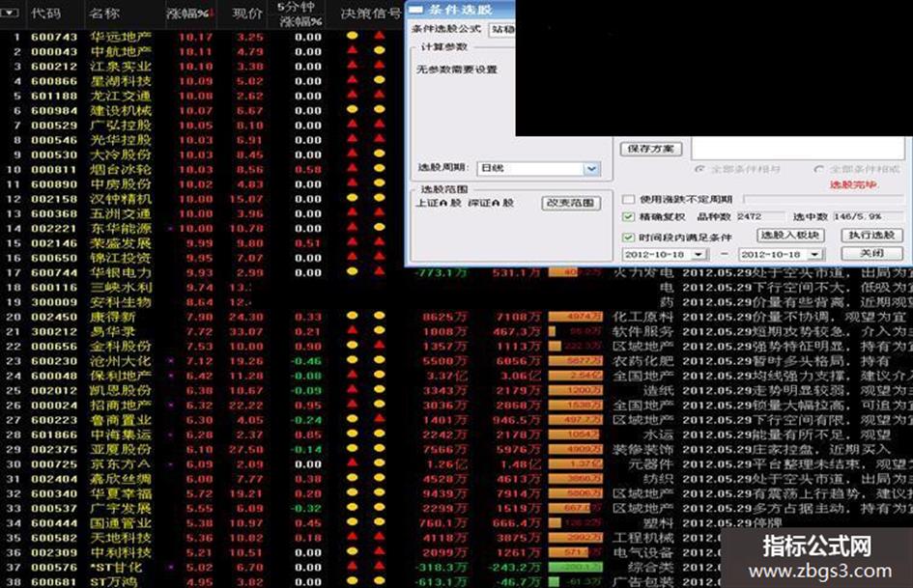The image size is (913, 588).
Task: Click yellow circle signal in 东华能源 row
Action: click(x=380, y=227)
